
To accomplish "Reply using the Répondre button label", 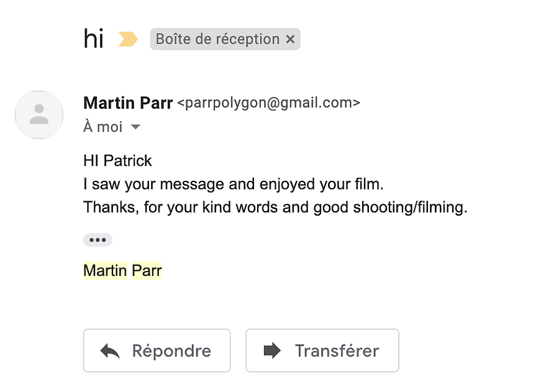I will tap(171, 350).
